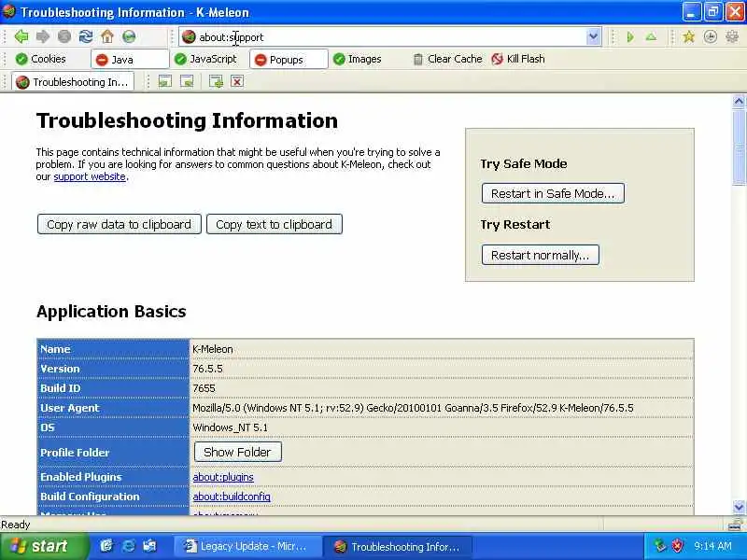Open the about:plugins link
747x560 pixels.
pos(223,477)
